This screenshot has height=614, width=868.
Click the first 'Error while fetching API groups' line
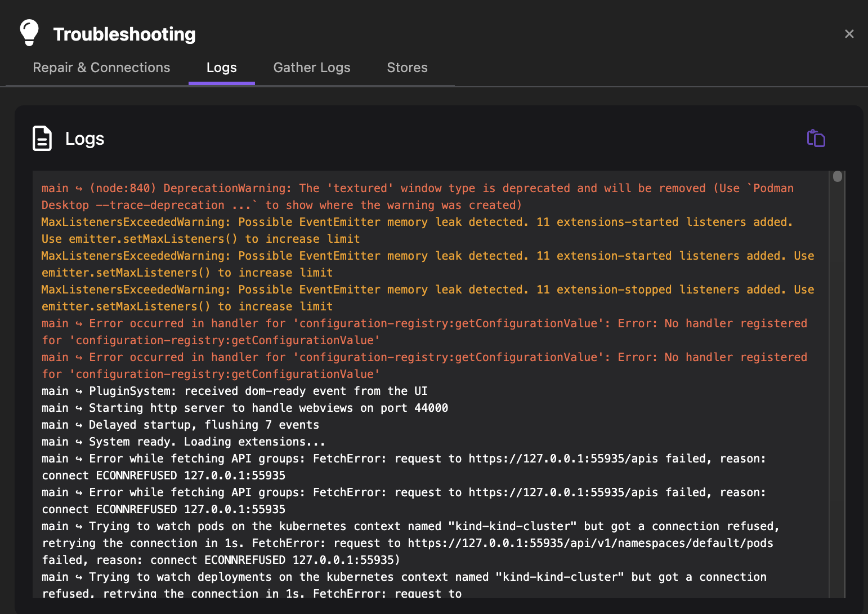(403, 459)
